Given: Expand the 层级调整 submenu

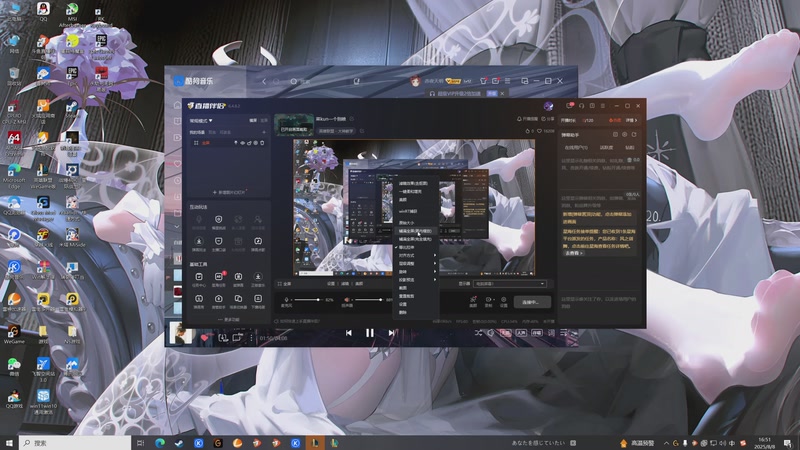Looking at the screenshot, I should [416, 263].
